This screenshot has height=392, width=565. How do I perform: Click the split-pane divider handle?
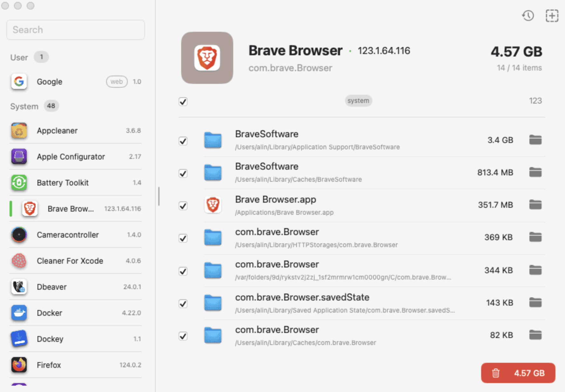(x=159, y=196)
